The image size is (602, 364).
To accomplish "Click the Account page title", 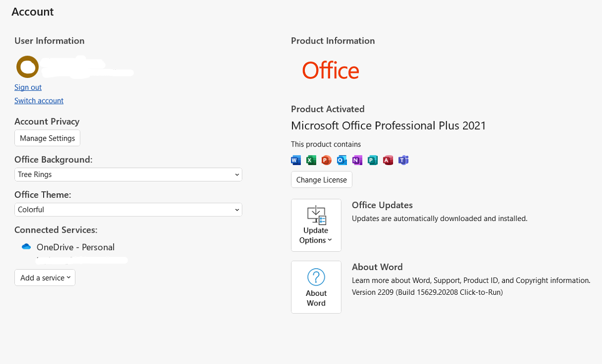I will tap(33, 12).
